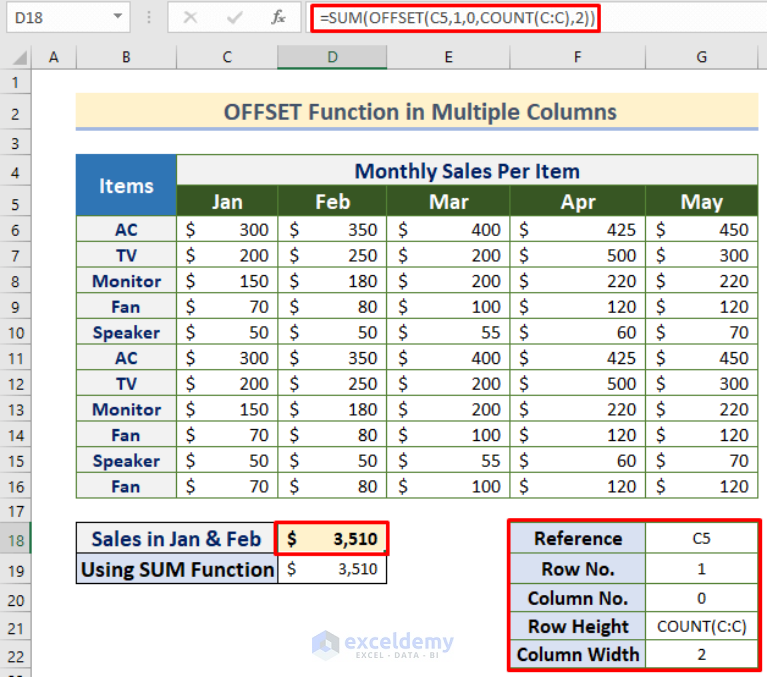Open the Insert Function fx dialog
This screenshot has width=767, height=677.
pyautogui.click(x=278, y=18)
